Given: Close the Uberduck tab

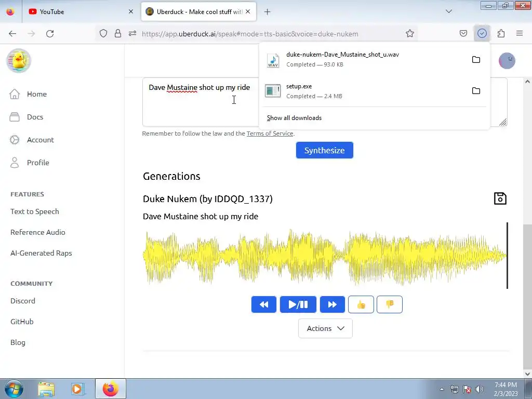Looking at the screenshot, I should click(248, 11).
